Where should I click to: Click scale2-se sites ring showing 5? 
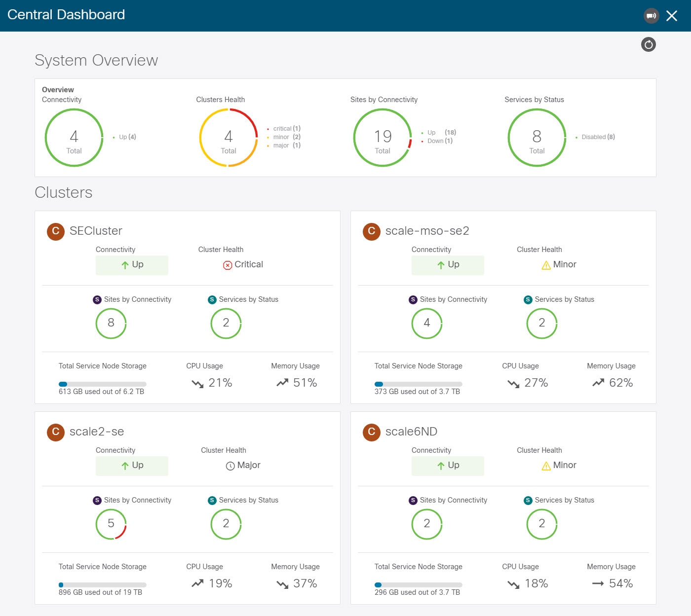coord(111,524)
